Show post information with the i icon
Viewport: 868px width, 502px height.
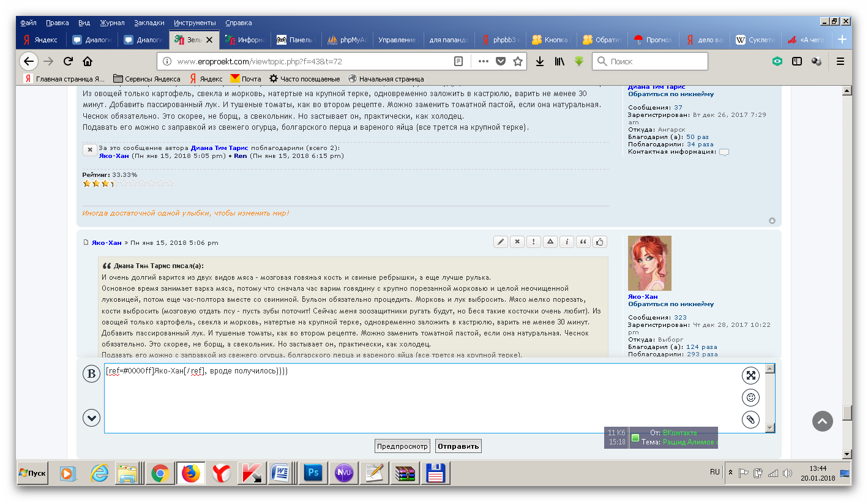567,242
